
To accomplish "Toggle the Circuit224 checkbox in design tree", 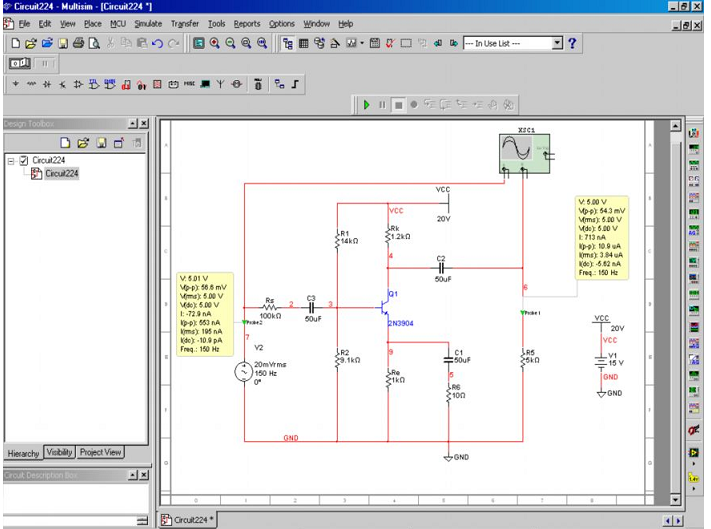I will coord(24,160).
